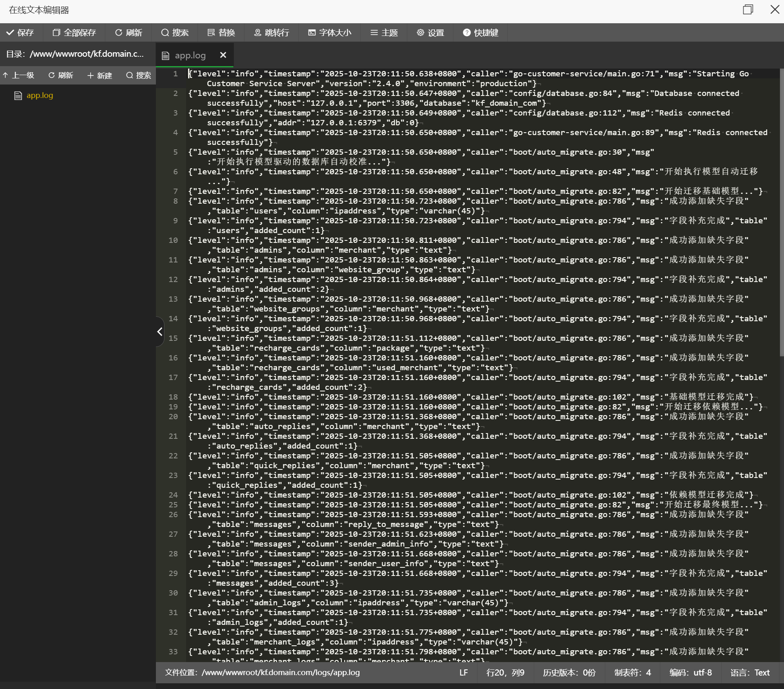This screenshot has width=784, height=689.
Task: Click the vertical editor scrollbar
Action: [x=781, y=212]
